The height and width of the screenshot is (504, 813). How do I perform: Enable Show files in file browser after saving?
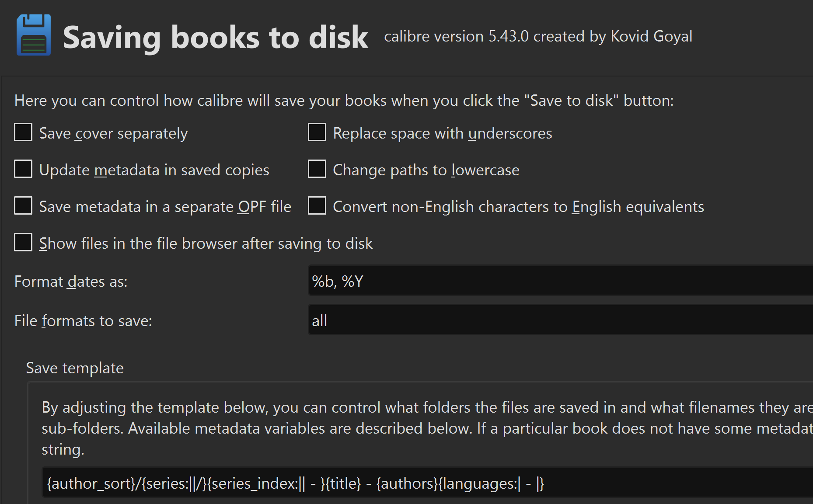23,243
